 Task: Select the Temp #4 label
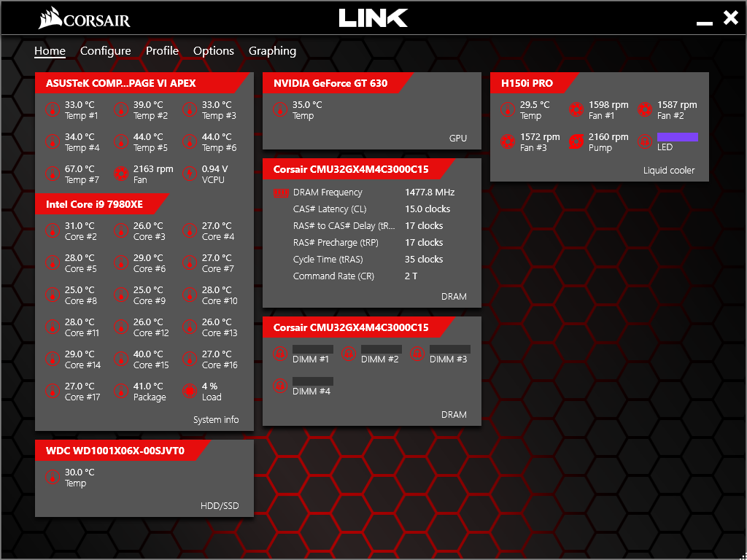(82, 148)
